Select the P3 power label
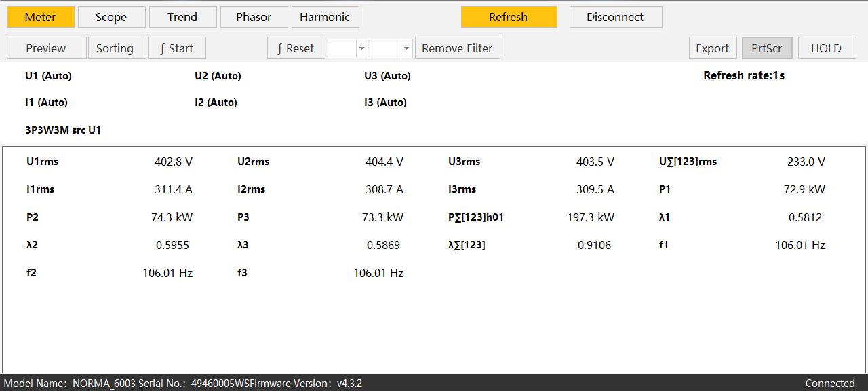The width and height of the screenshot is (868, 391). (x=243, y=217)
